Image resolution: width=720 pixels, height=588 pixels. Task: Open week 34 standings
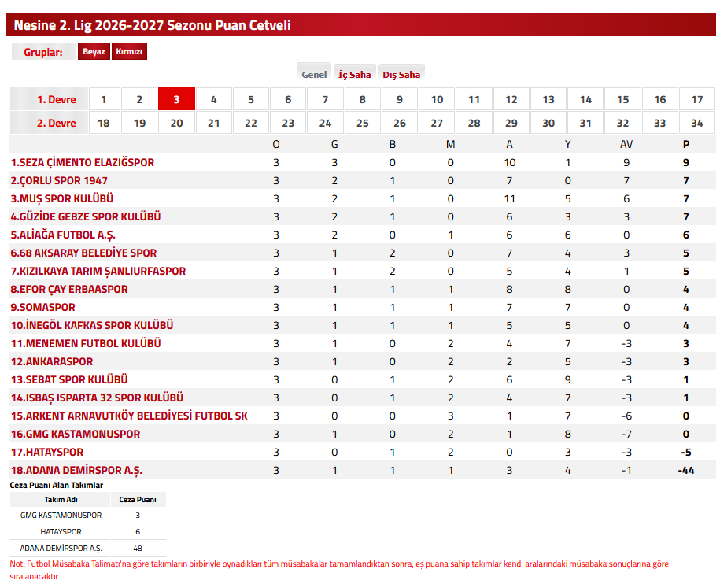pos(697,123)
